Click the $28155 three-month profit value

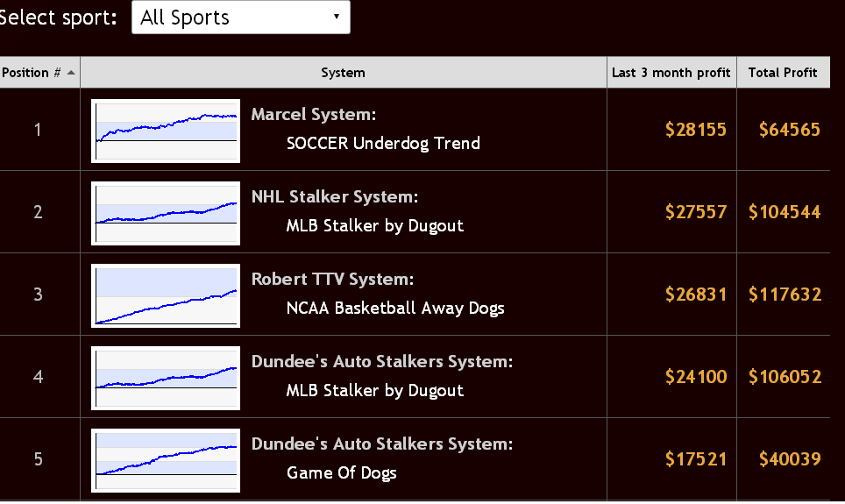[x=696, y=130]
